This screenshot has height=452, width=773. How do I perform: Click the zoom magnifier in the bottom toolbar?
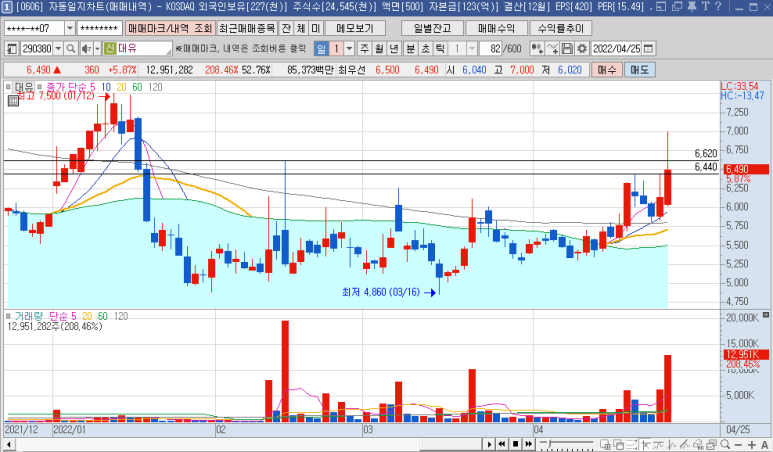point(725,444)
